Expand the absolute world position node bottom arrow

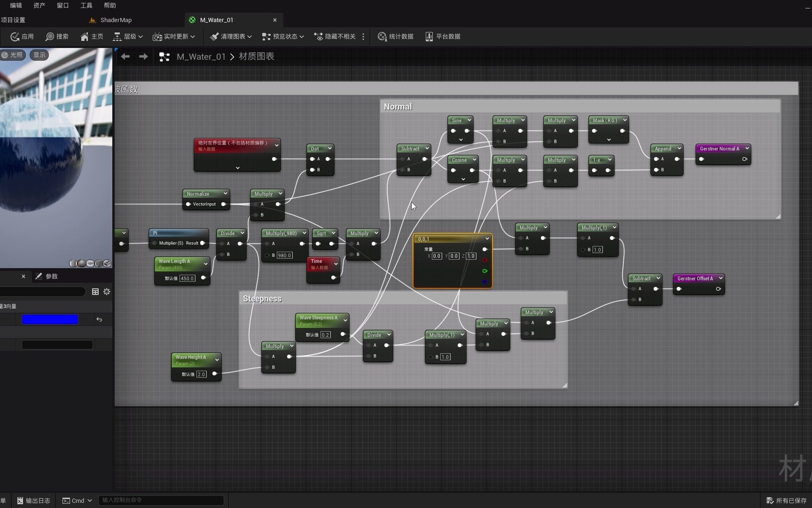coord(237,168)
